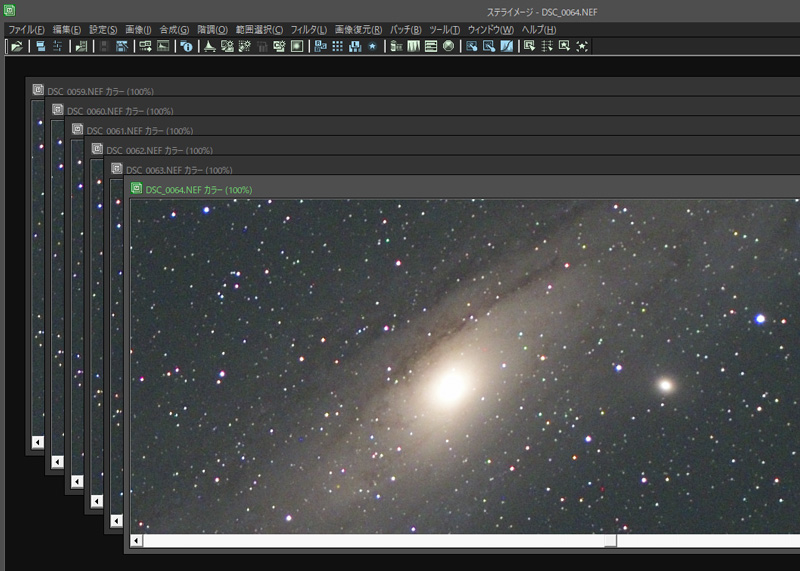
Task: Open the フィルタ(L) menu
Action: tap(308, 30)
